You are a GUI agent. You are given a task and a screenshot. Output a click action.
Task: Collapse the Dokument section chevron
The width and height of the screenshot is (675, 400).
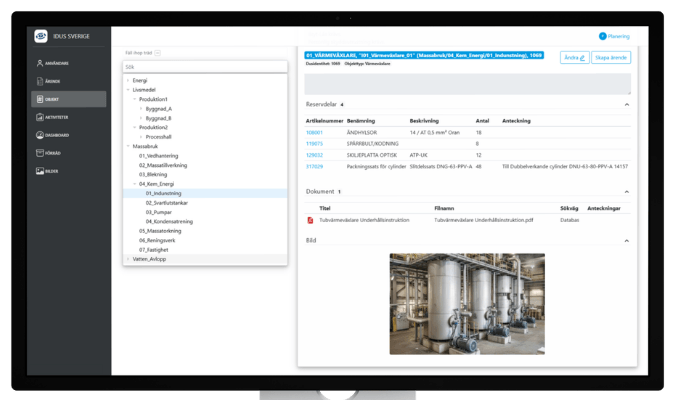(x=627, y=192)
